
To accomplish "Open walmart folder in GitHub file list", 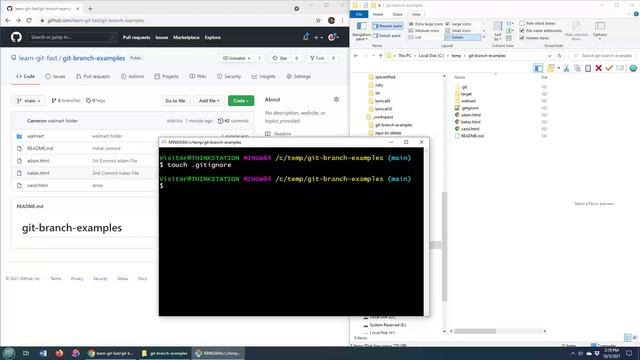I will point(36,136).
